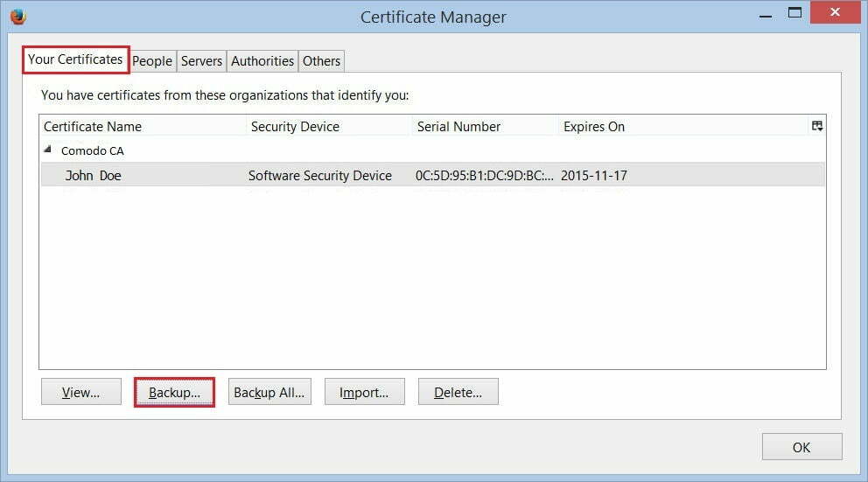Viewport: 868px width, 482px height.
Task: Show the Authorities tab
Action: (x=262, y=61)
